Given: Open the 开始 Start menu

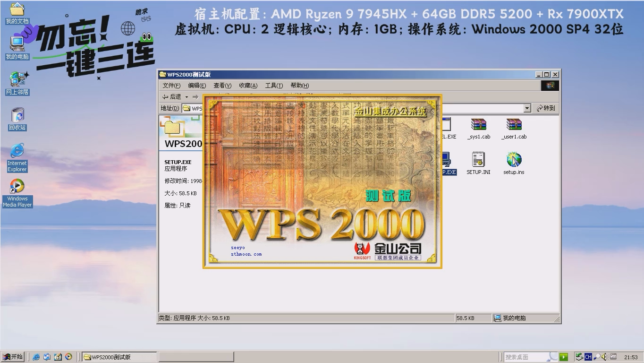Looking at the screenshot, I should (13, 357).
